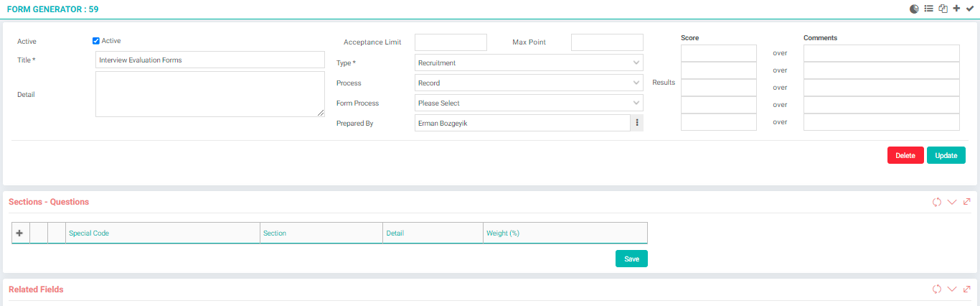Open the Form Process dropdown
The height and width of the screenshot is (306, 980).
tap(529, 103)
